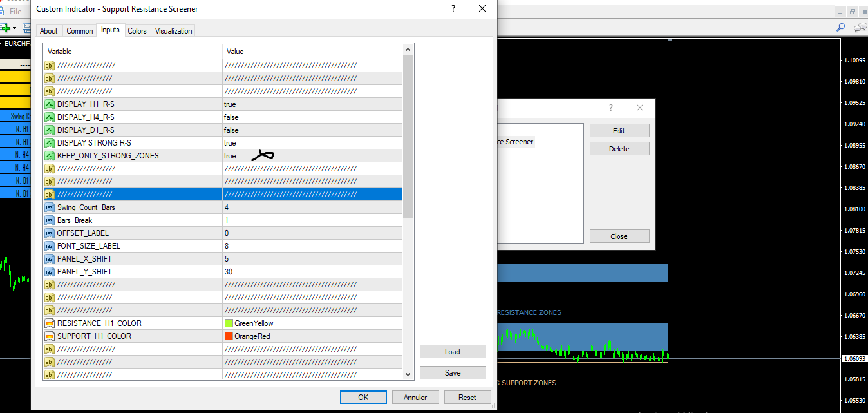Close the Custom Indicator dialog with X
This screenshot has width=868, height=413.
tap(482, 9)
